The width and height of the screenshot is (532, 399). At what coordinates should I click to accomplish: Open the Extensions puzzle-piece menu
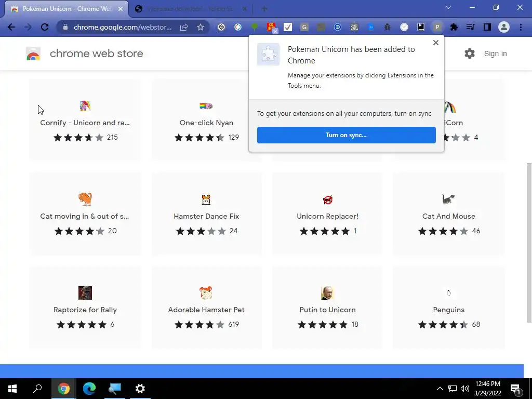tap(454, 27)
